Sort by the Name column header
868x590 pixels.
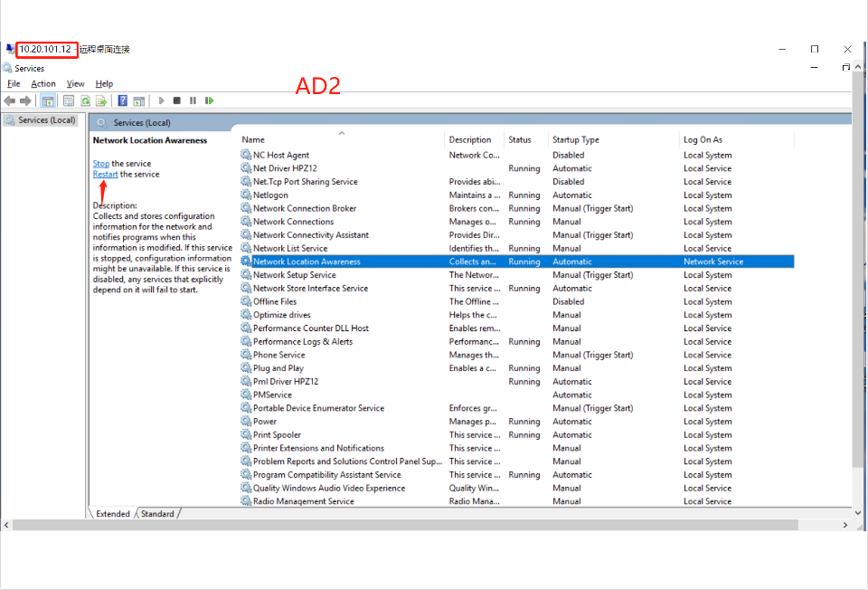tap(342, 139)
